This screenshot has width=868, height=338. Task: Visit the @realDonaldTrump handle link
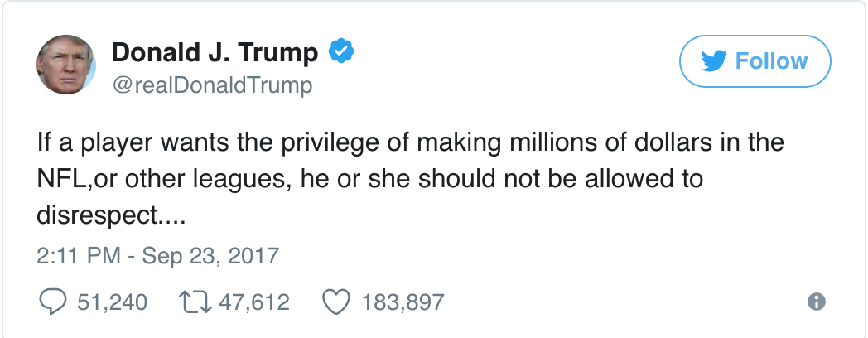212,86
